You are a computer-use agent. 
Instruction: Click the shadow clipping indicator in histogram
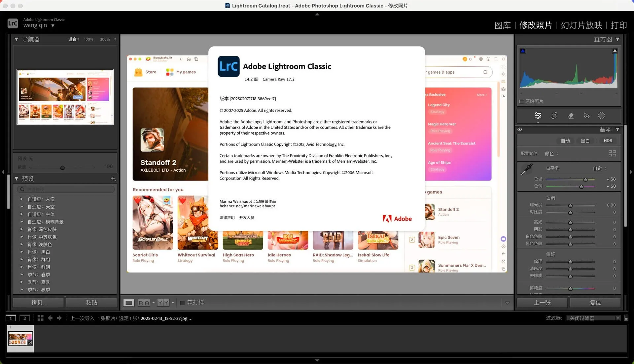pyautogui.click(x=523, y=51)
